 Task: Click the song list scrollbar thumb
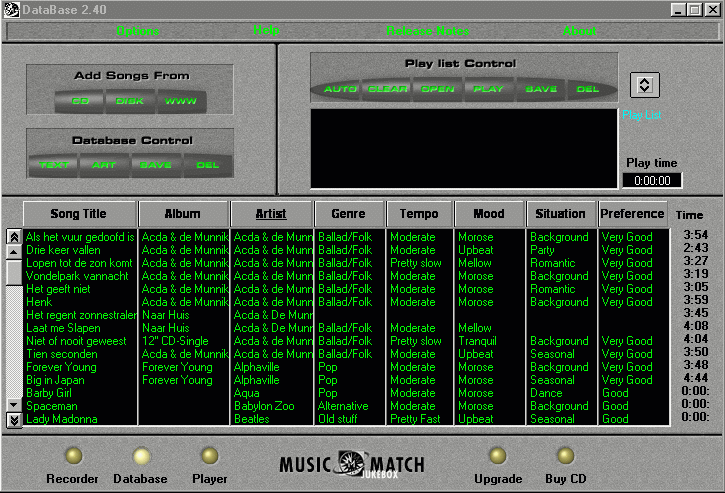pyautogui.click(x=14, y=272)
